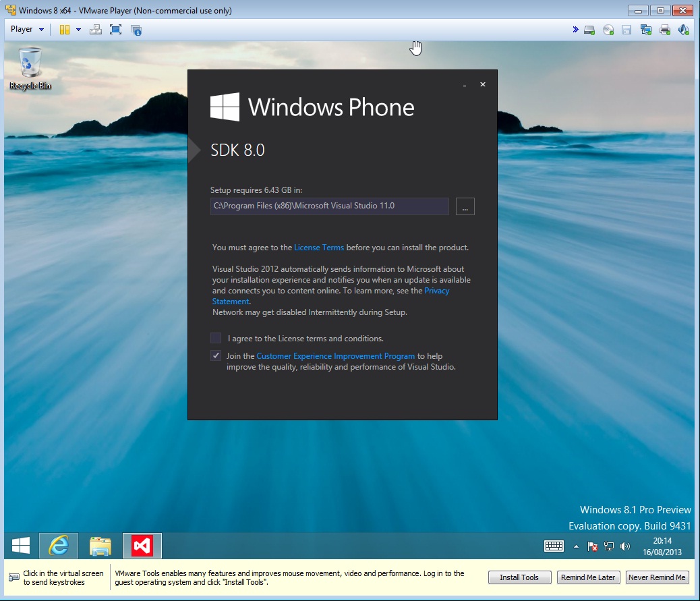
Task: Click the Send Ctrl+Alt+Del toolbar icon
Action: tap(96, 30)
